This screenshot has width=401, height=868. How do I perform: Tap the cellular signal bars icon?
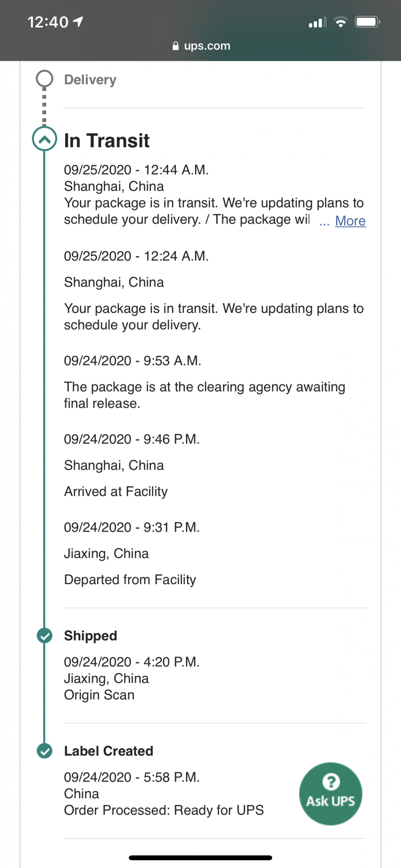317,22
